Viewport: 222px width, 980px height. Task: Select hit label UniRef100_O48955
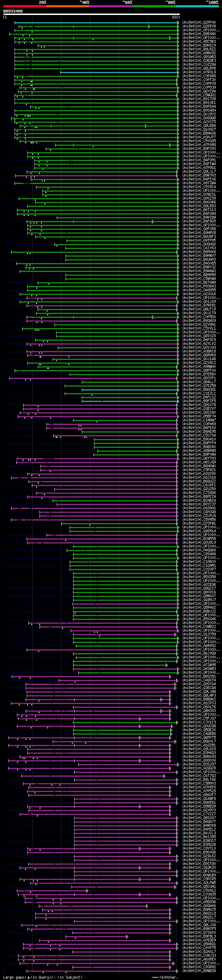199,290
